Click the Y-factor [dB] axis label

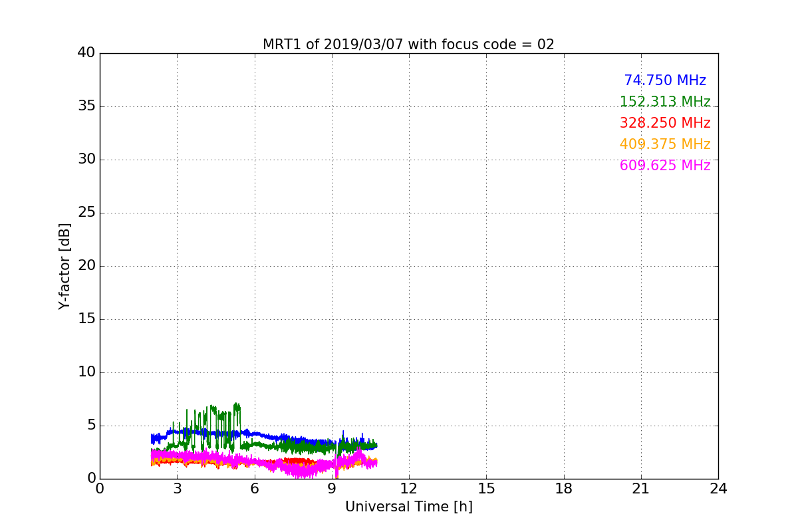click(x=65, y=266)
